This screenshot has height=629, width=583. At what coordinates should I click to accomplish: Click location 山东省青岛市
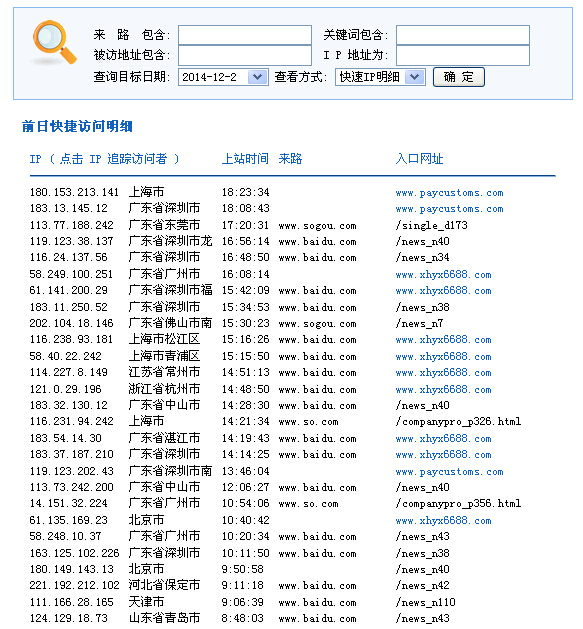pos(164,618)
